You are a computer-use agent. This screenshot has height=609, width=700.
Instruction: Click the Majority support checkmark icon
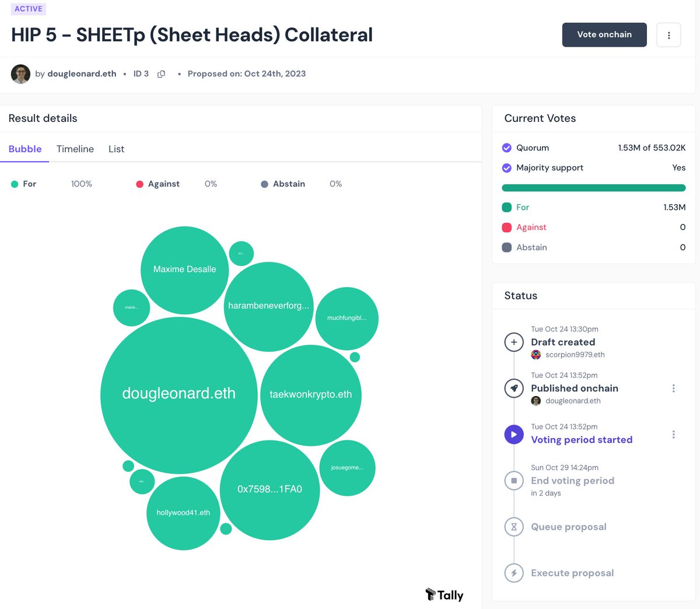(x=507, y=168)
